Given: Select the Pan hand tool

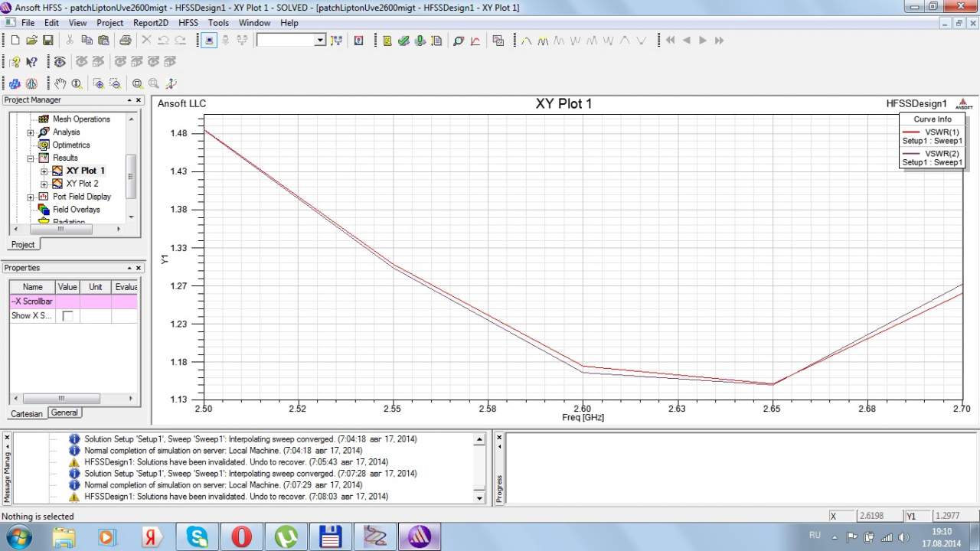Looking at the screenshot, I should tap(60, 83).
